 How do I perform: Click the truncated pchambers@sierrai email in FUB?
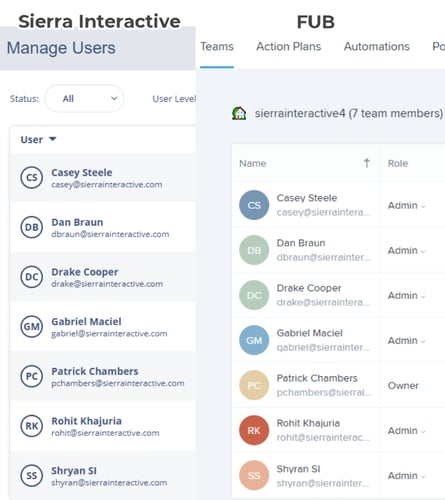324,392
